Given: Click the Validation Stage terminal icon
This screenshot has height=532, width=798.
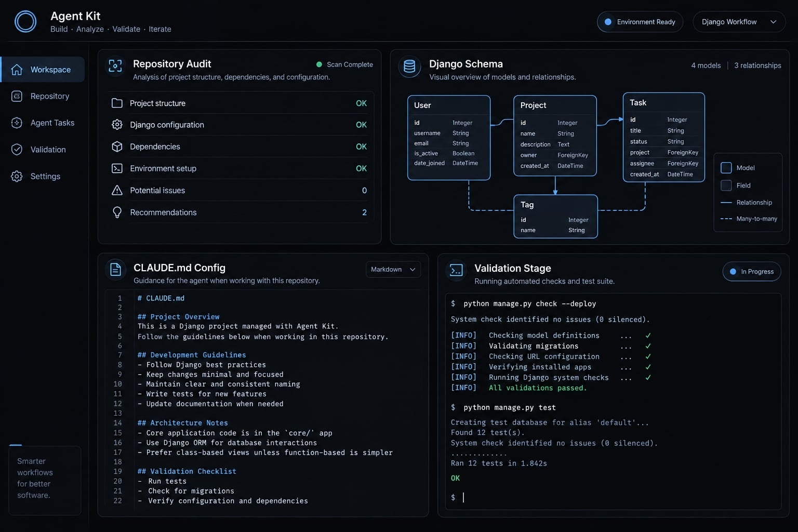Looking at the screenshot, I should point(456,270).
